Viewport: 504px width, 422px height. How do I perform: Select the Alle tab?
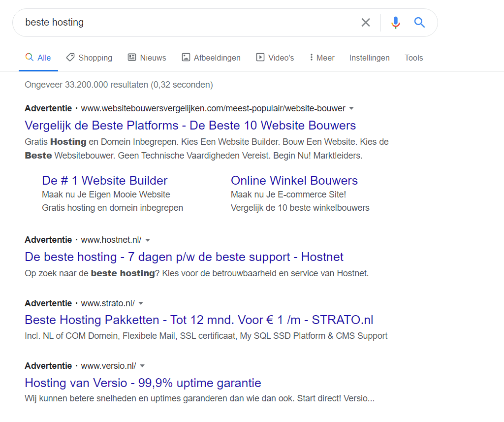(x=38, y=58)
